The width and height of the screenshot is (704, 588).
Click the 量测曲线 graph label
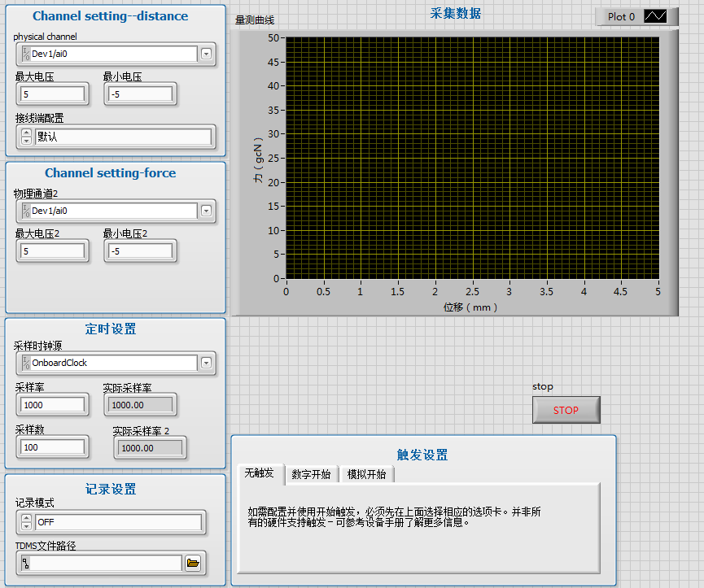pos(255,20)
